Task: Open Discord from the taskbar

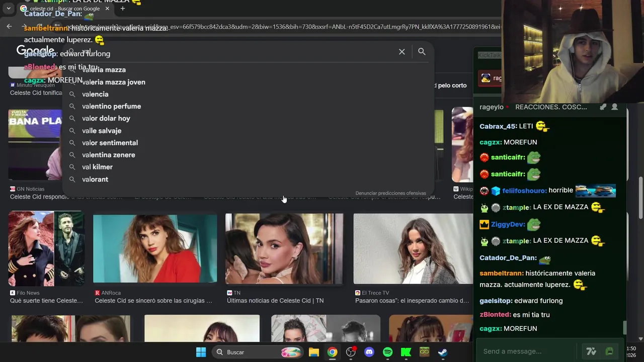Action: tap(369, 352)
